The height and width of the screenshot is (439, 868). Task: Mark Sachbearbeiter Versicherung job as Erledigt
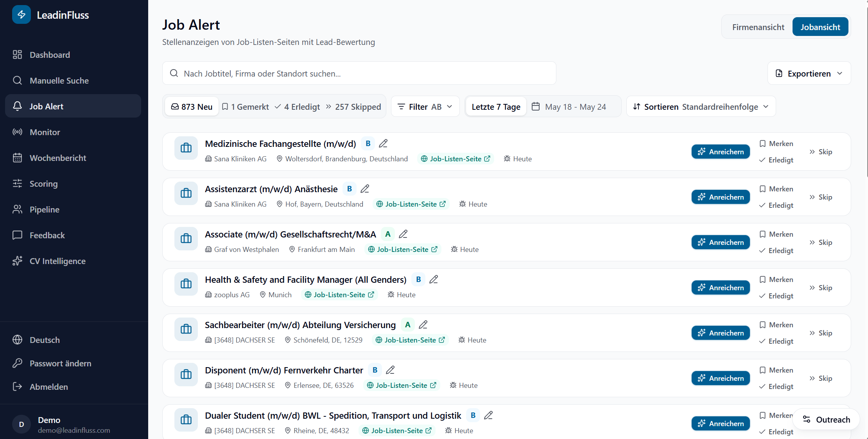tap(776, 341)
